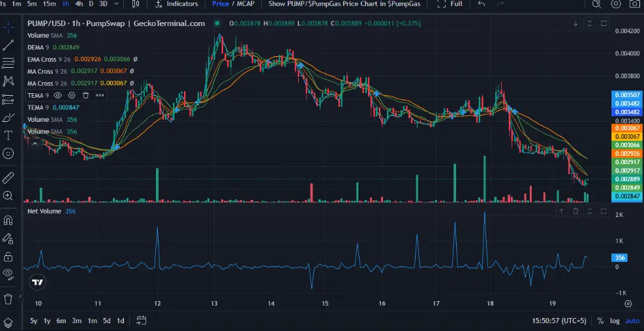Maximize the Net Volume pane
The width and height of the screenshot is (644, 331).
604,211
